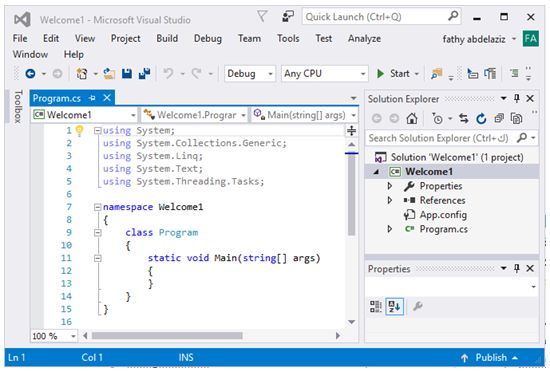Open the Welcome1 project scope dropdown
The height and width of the screenshot is (371, 550).
(x=84, y=115)
